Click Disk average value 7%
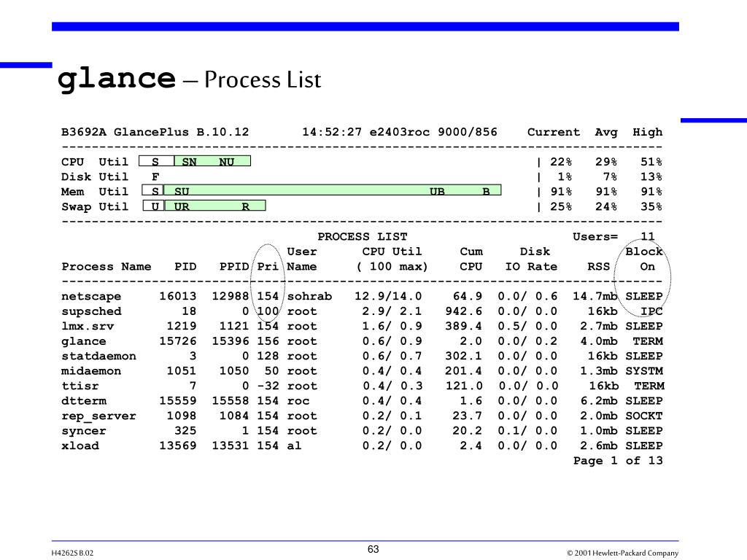Image resolution: width=747 pixels, height=560 pixels. tap(610, 176)
